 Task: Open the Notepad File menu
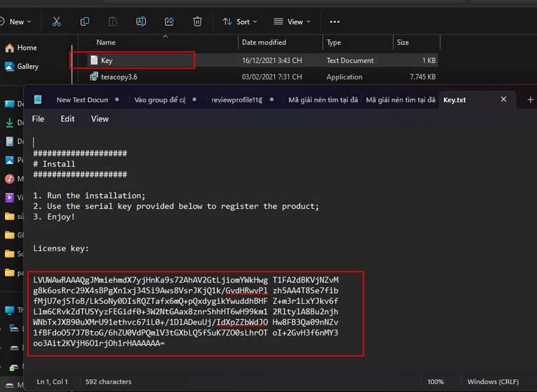38,119
